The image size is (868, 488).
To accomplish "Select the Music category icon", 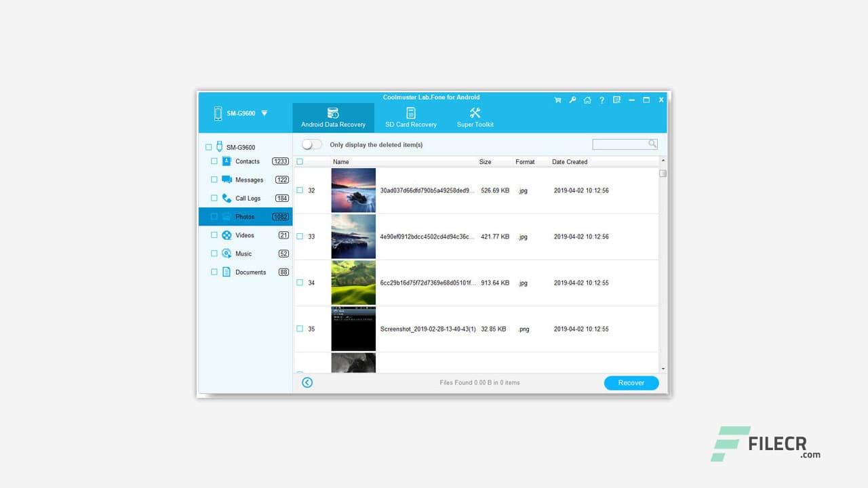I will (x=226, y=253).
